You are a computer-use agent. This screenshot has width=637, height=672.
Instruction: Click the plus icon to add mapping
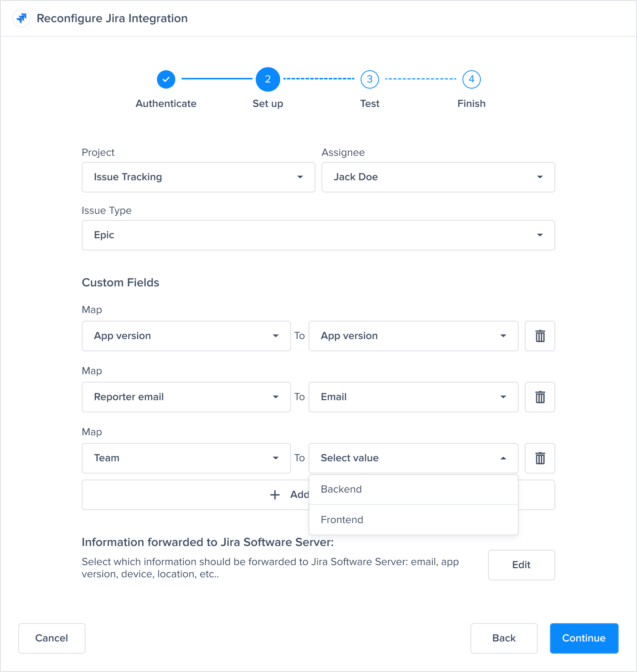coord(275,495)
